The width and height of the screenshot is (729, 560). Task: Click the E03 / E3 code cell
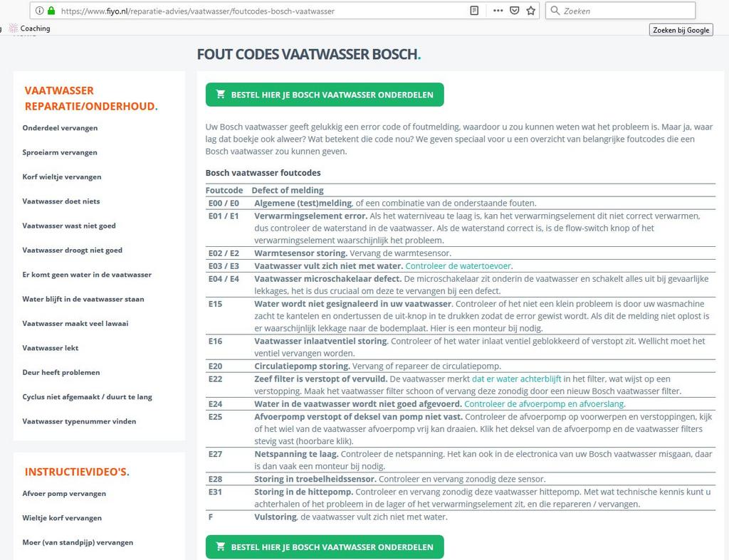point(224,266)
